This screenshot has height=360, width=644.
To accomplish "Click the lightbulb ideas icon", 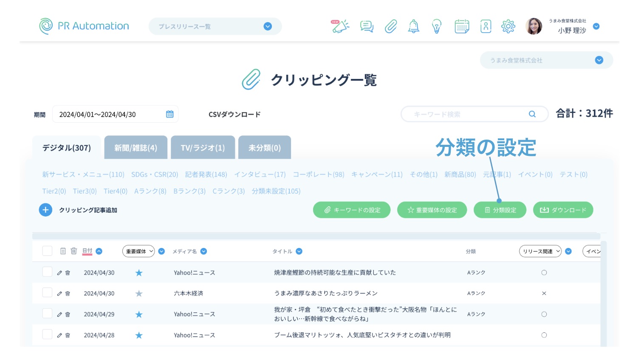I will (x=436, y=26).
